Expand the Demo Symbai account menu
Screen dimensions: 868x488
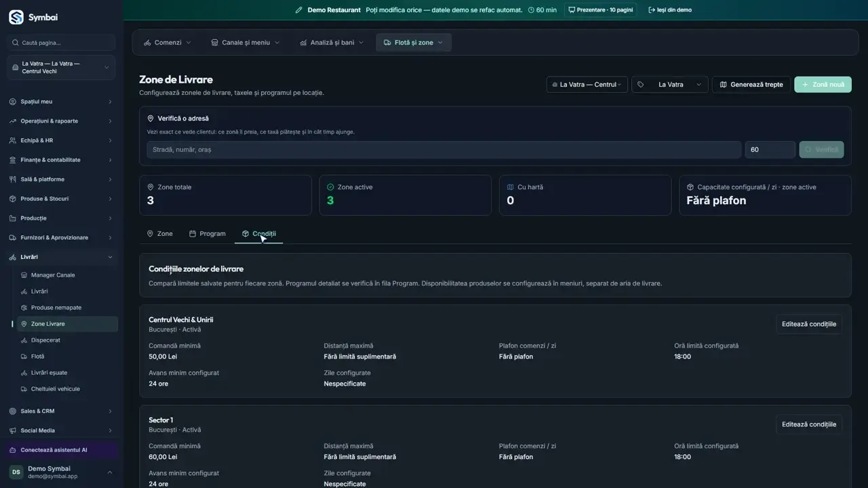[x=61, y=472]
